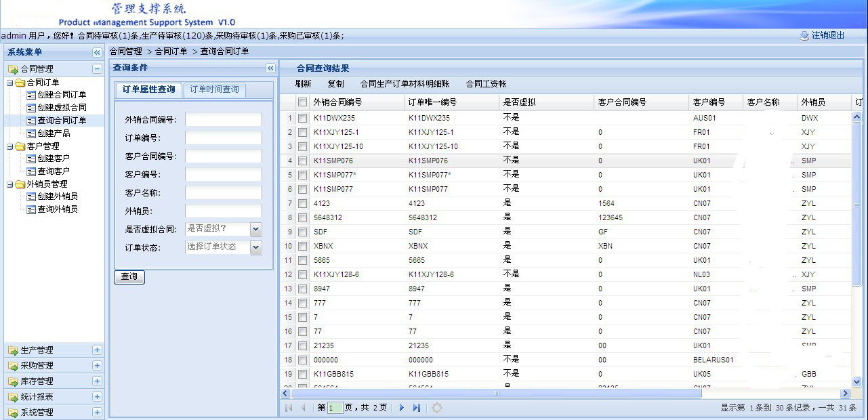The image size is (868, 420).
Task: Open 合同生产订单材料明细账 from toolbar
Action: point(405,84)
